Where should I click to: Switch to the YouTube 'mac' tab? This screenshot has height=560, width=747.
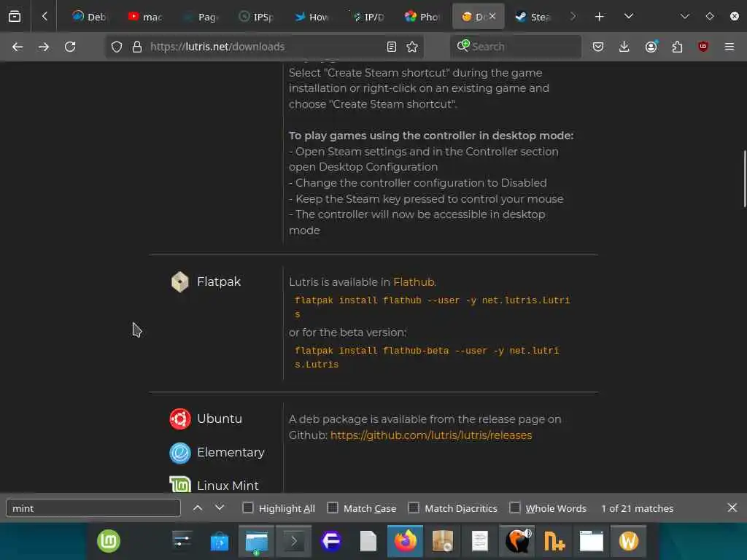tap(145, 17)
